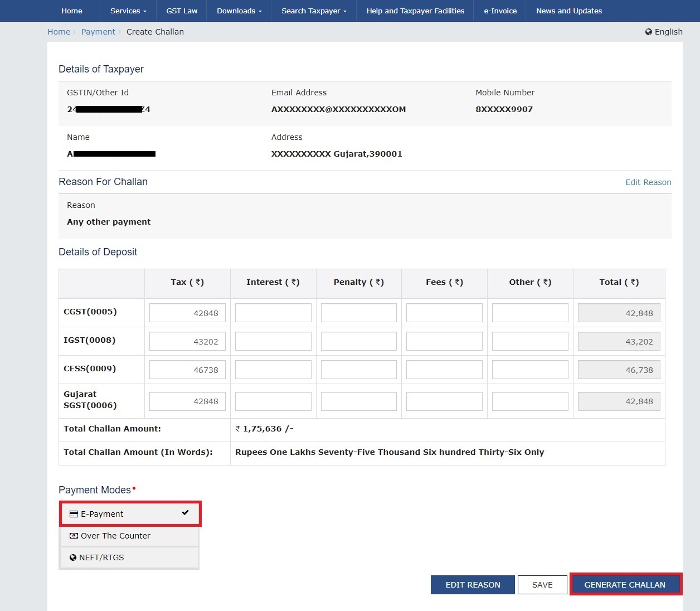Open the Downloads dropdown menu
This screenshot has width=700, height=611.
(x=239, y=11)
